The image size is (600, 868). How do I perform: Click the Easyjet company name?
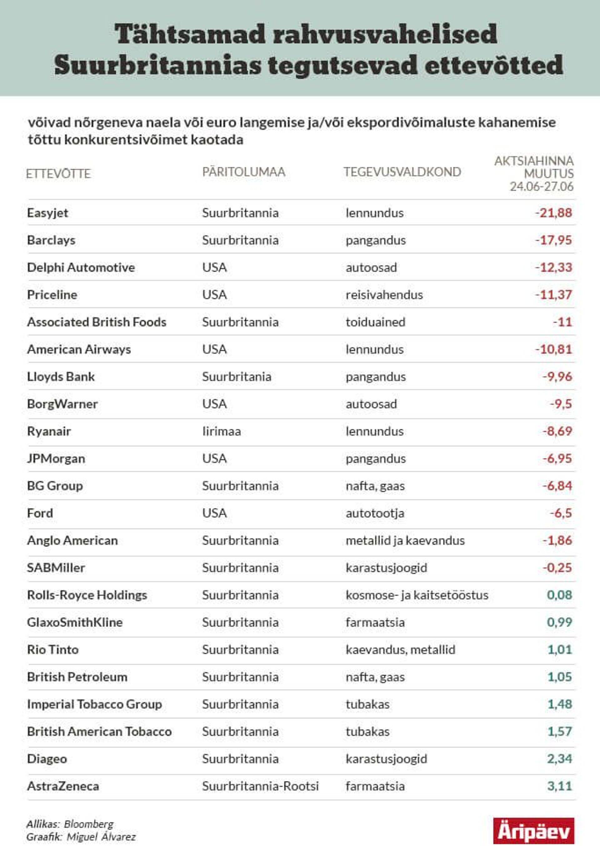[48, 213]
